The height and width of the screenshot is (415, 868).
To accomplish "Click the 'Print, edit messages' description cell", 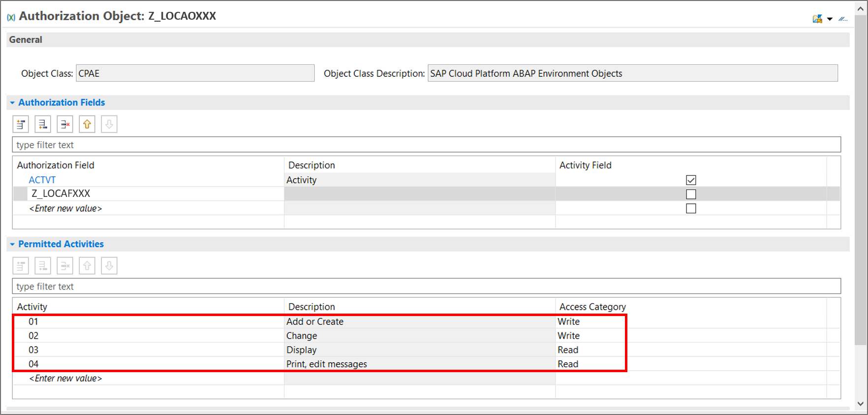I will click(420, 364).
